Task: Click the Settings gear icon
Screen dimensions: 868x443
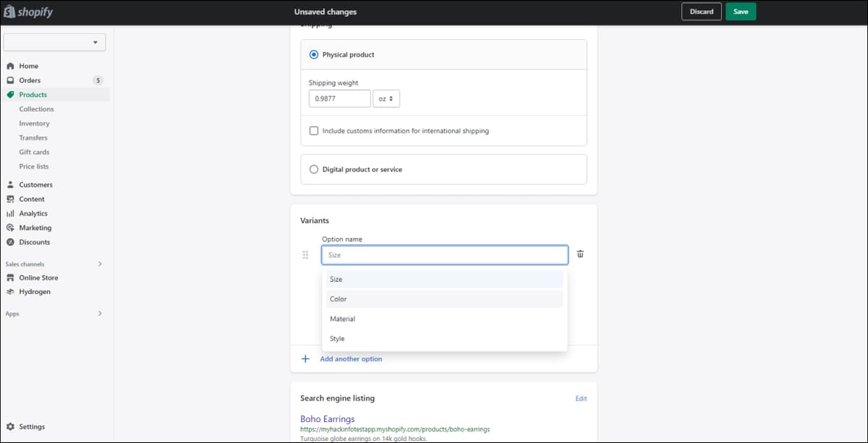Action: click(10, 427)
